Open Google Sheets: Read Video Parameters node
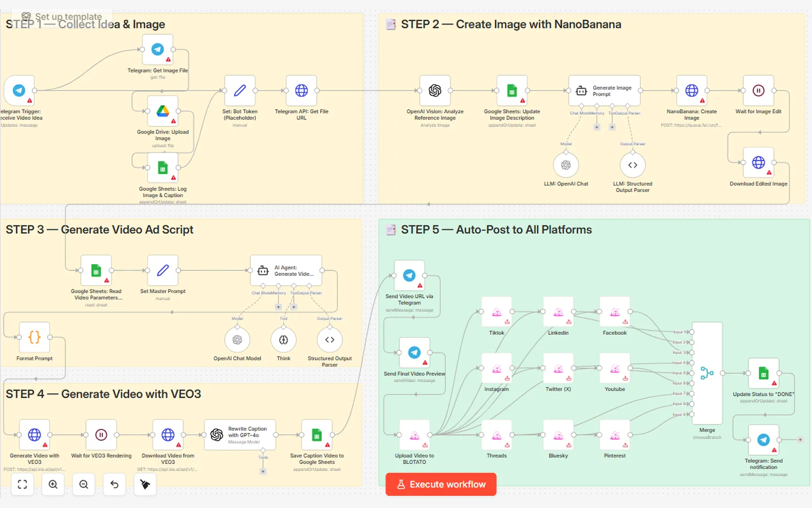The image size is (812, 508). [x=96, y=270]
